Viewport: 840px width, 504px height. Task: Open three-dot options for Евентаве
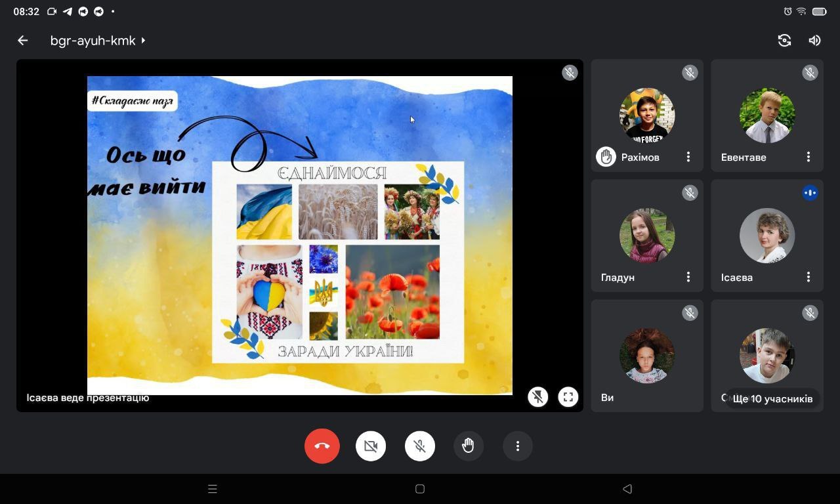[x=808, y=157]
